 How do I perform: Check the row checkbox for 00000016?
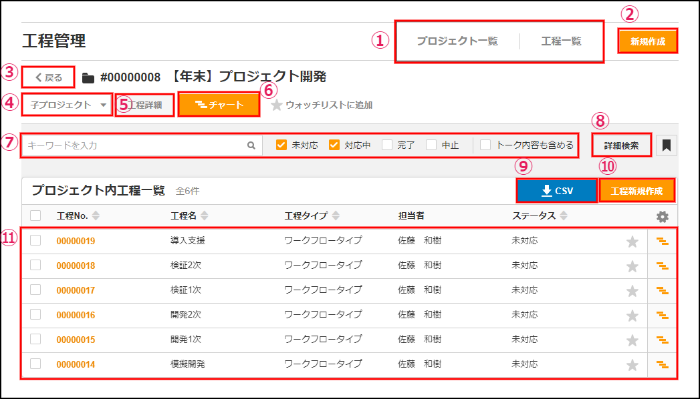pos(36,315)
